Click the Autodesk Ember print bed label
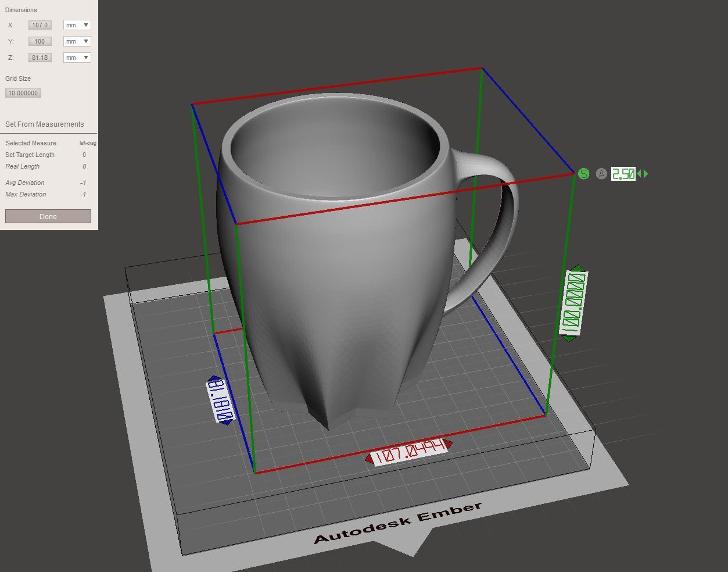728x572 pixels. click(398, 522)
